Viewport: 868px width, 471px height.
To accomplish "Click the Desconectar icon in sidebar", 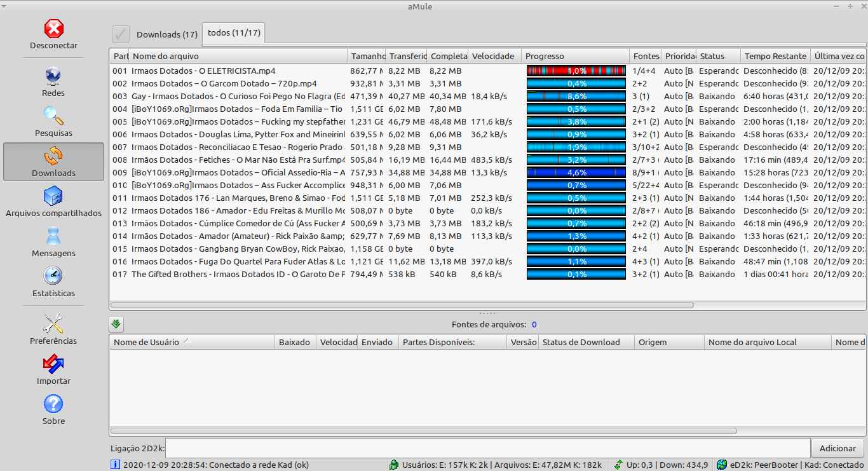I will pyautogui.click(x=54, y=29).
